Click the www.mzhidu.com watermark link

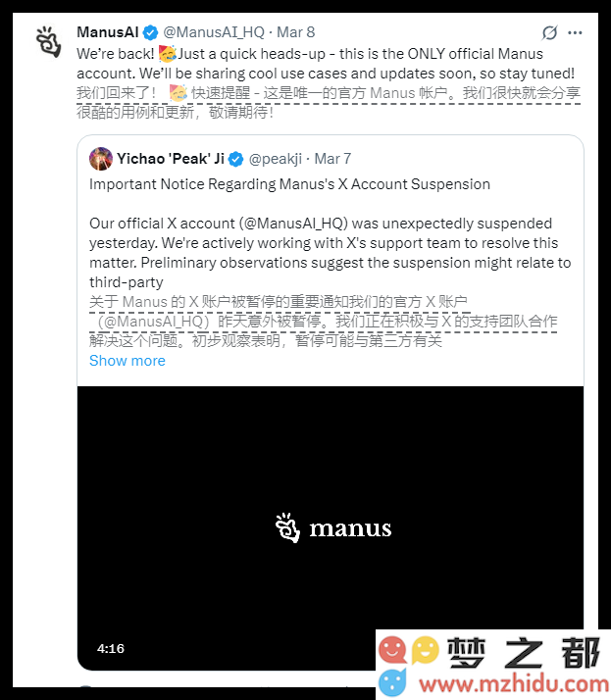514,684
